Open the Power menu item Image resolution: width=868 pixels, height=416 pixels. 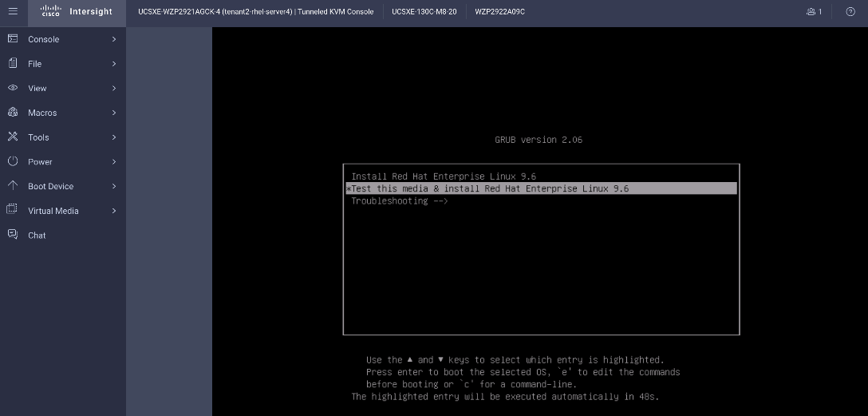pos(63,162)
